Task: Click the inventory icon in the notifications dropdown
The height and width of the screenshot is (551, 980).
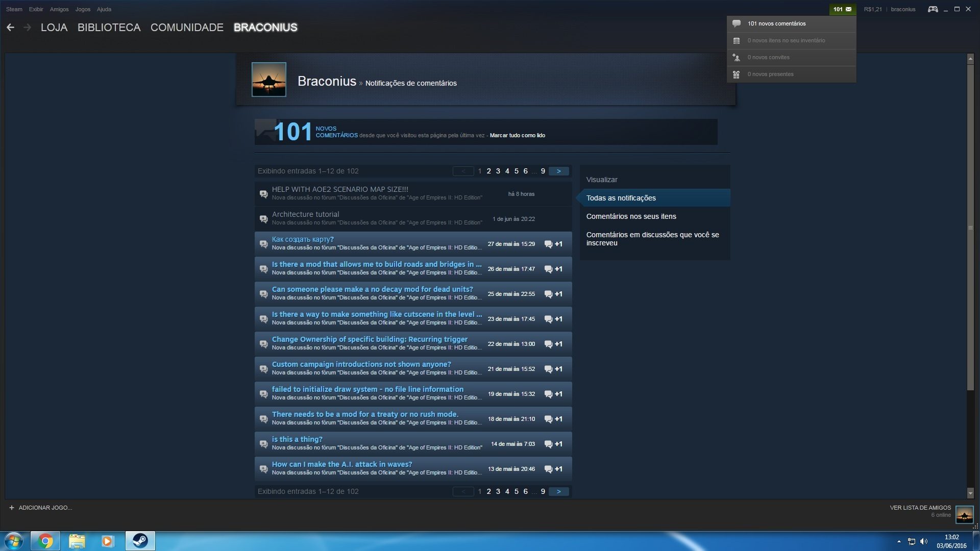Action: (x=736, y=41)
